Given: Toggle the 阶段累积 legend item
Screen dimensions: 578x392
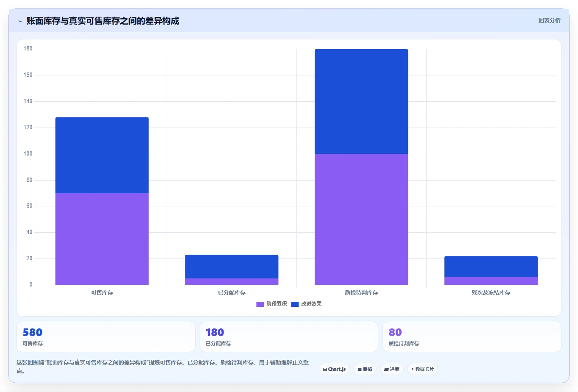Looking at the screenshot, I should point(271,304).
